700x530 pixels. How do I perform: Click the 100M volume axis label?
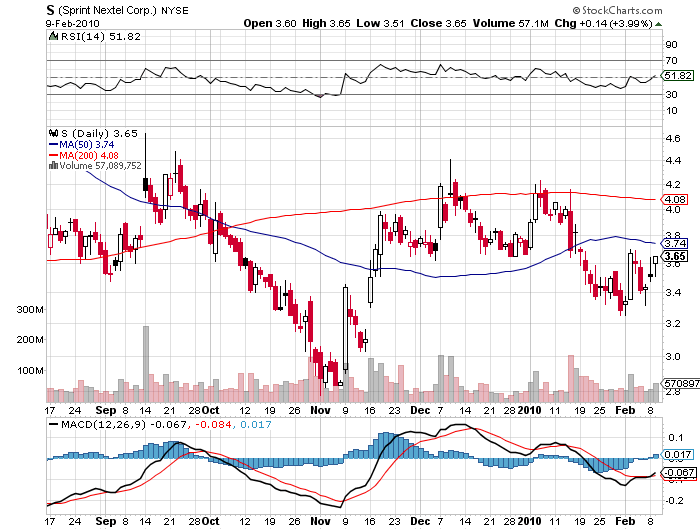click(30, 371)
